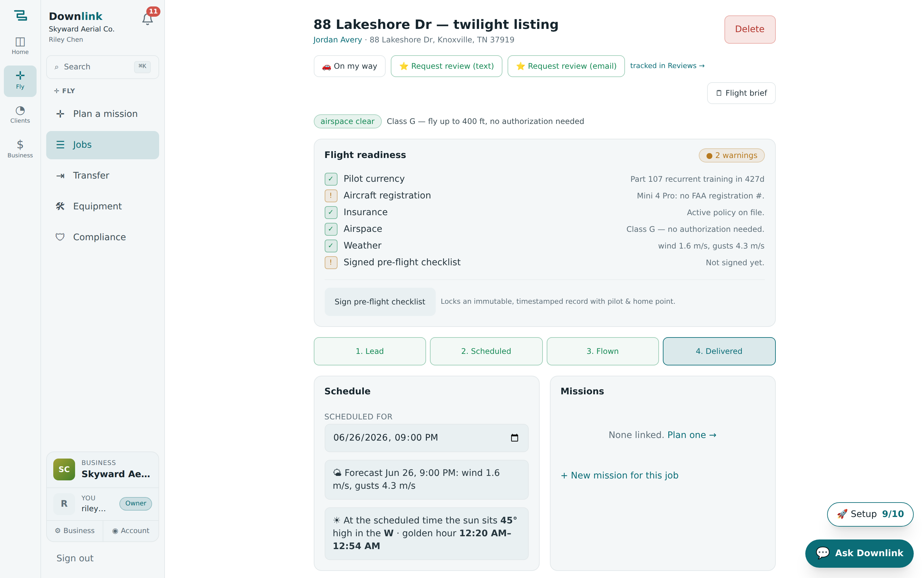Open the Flight brief
This screenshot has height=578, width=924.
tap(741, 93)
